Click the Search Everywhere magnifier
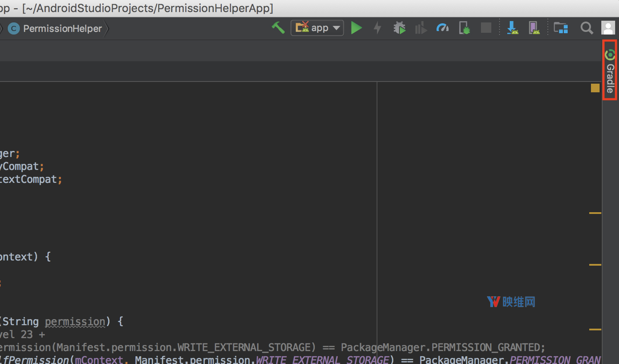This screenshot has width=619, height=364. (x=586, y=28)
